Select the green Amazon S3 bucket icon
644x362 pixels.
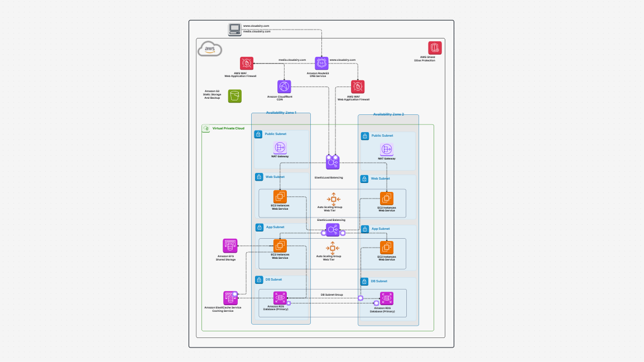(x=235, y=96)
